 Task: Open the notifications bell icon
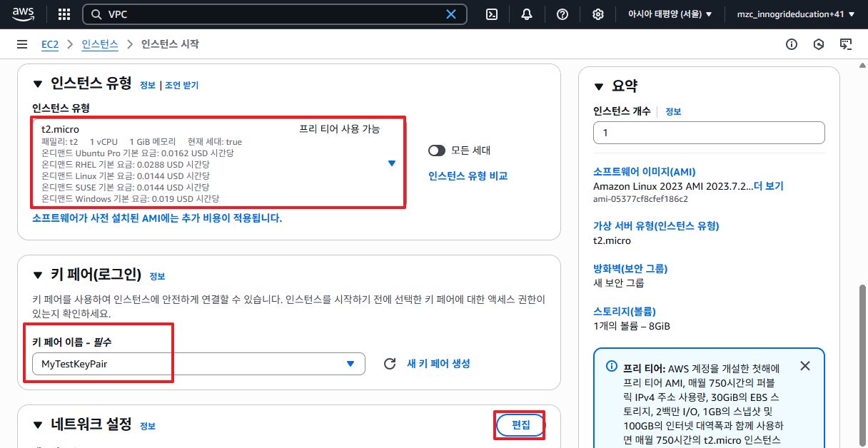pos(527,14)
